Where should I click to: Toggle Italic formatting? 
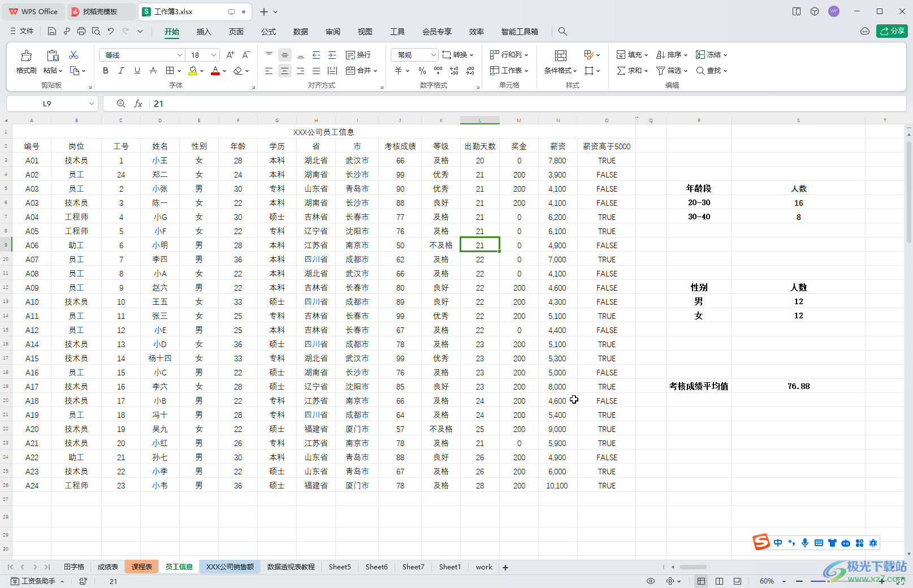[121, 71]
